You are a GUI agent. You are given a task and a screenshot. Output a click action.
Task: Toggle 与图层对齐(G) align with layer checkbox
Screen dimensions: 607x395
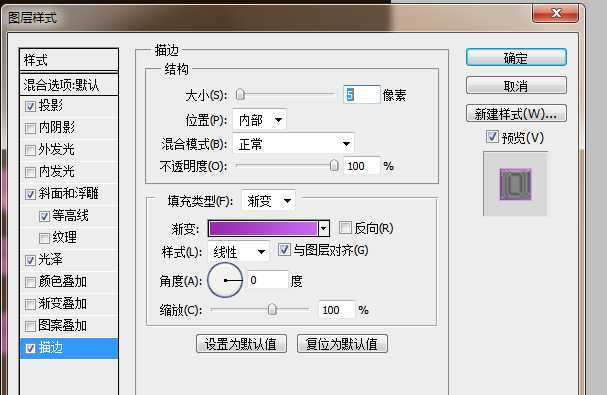(x=284, y=250)
